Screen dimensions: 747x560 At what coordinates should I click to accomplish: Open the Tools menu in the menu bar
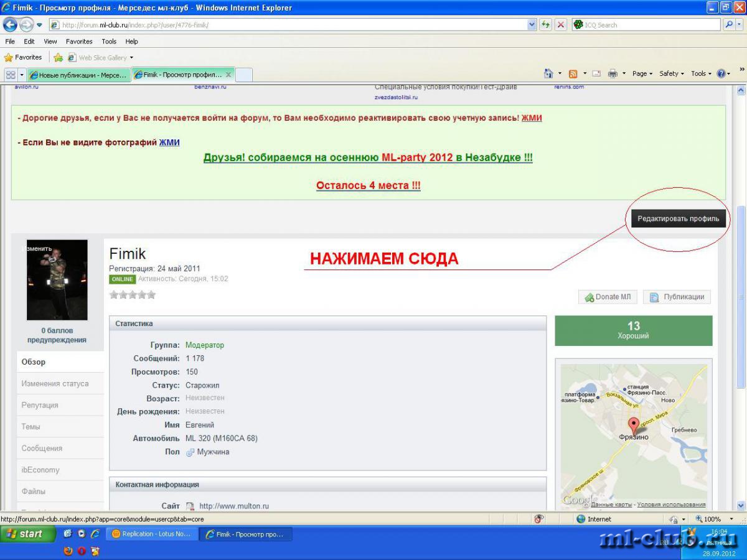pyautogui.click(x=109, y=42)
